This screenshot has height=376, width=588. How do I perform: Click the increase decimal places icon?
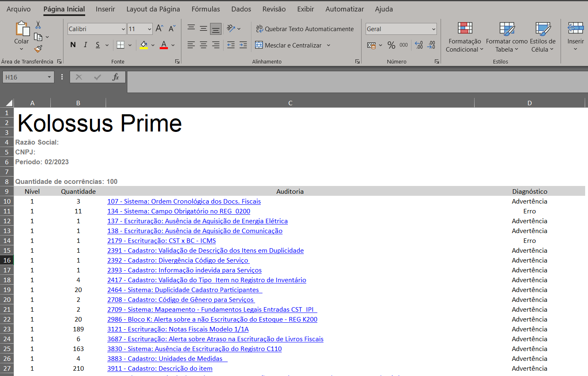click(419, 45)
